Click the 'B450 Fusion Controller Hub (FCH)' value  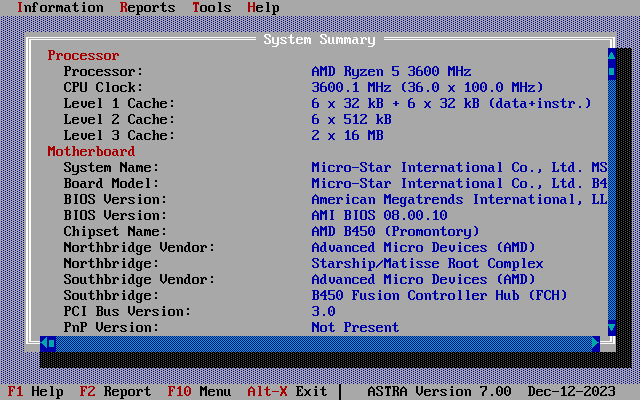click(440, 296)
